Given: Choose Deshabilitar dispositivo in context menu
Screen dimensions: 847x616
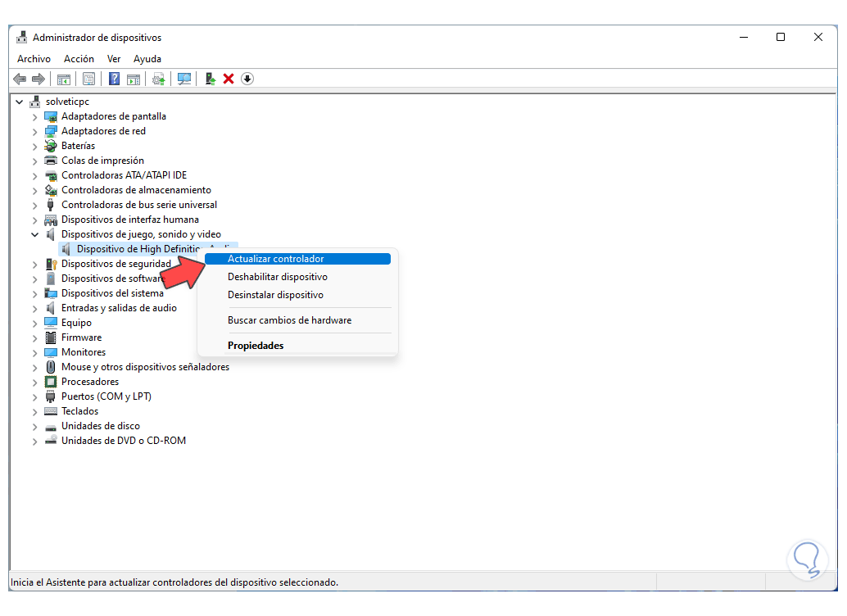Looking at the screenshot, I should click(297, 277).
